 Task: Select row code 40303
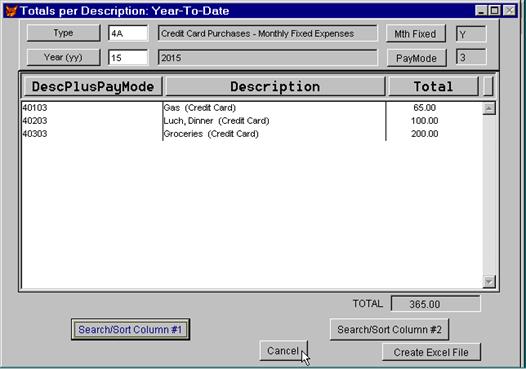point(35,134)
